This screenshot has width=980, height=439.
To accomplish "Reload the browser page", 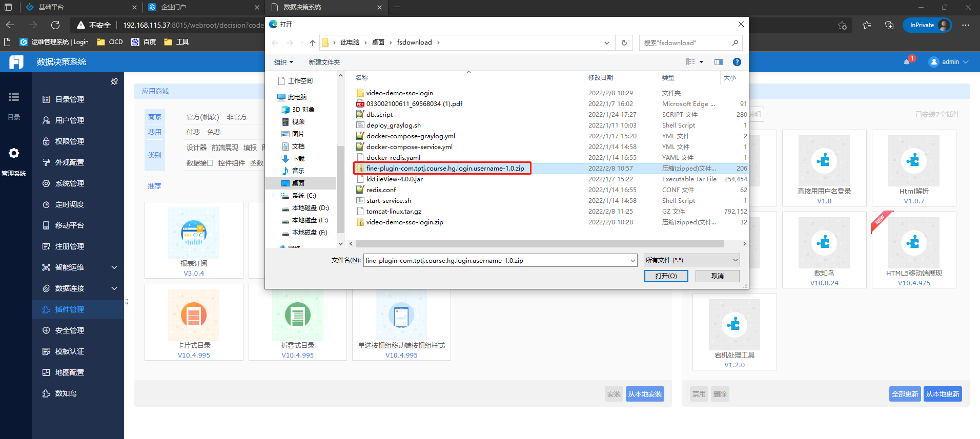I will 55,25.
